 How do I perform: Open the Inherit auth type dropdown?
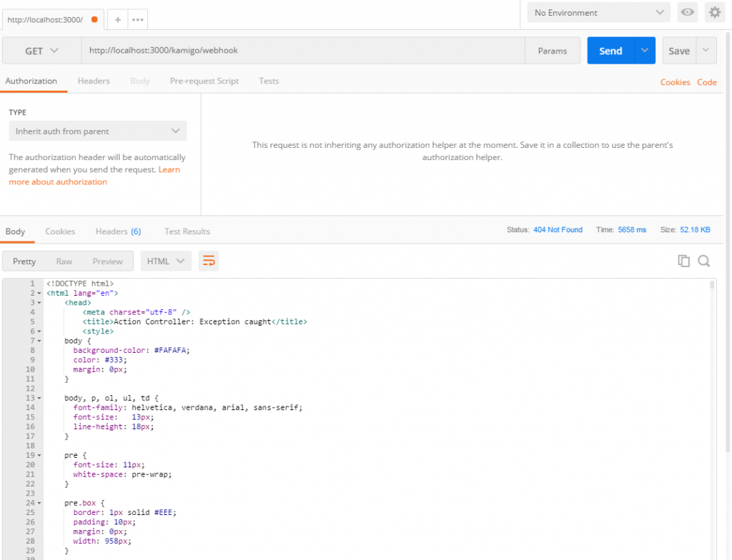tap(97, 131)
